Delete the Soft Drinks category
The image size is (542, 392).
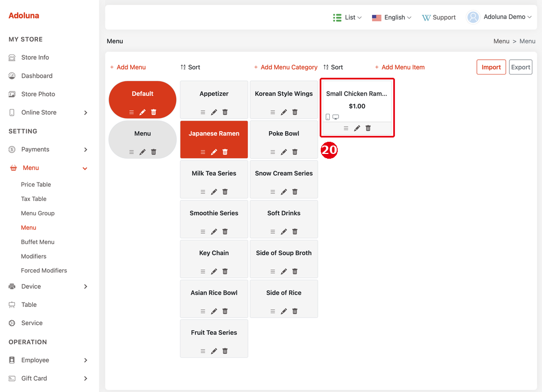(x=295, y=231)
